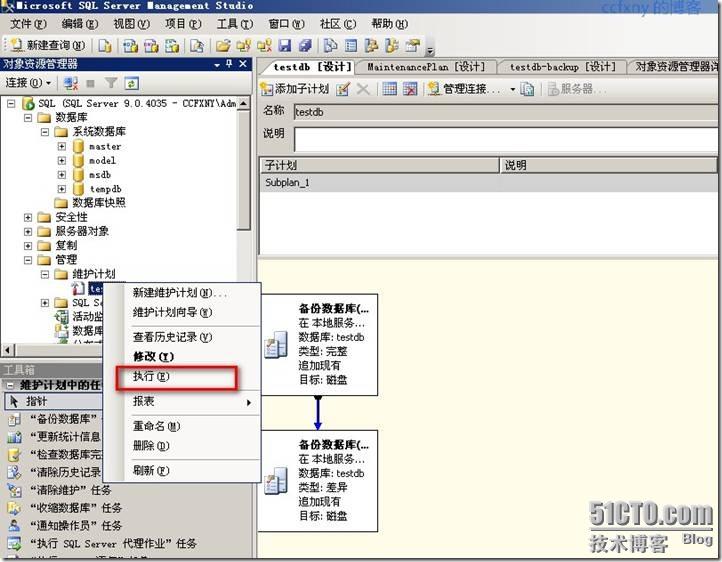The height and width of the screenshot is (562, 722).
Task: Click the pin icon of 对象资源管理器 panel
Action: pyautogui.click(x=229, y=64)
